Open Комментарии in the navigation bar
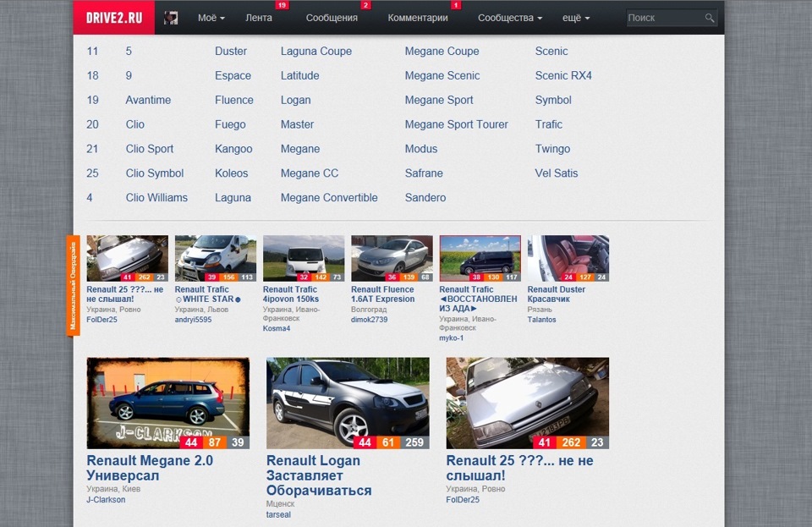Image resolution: width=812 pixels, height=527 pixels. point(418,18)
